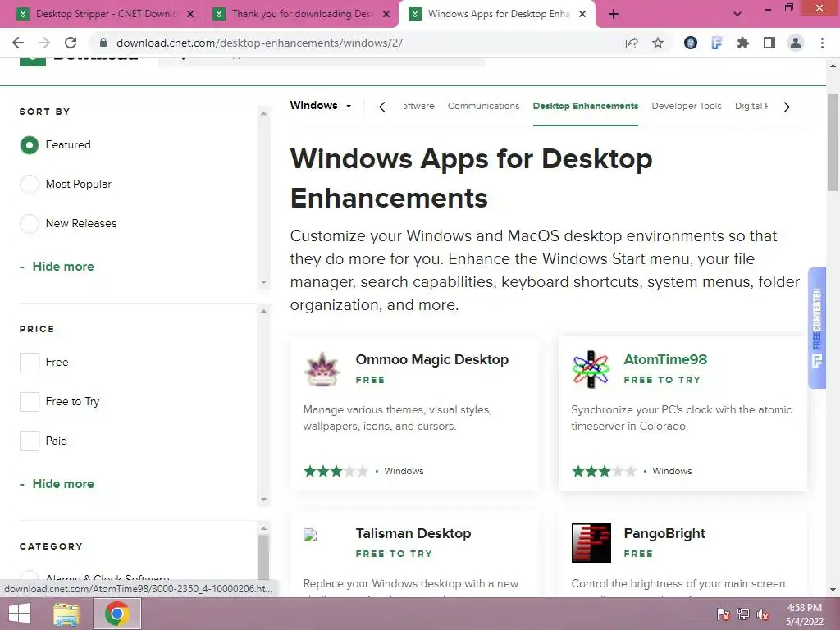
Task: Click the muted volume tray icon
Action: (763, 614)
